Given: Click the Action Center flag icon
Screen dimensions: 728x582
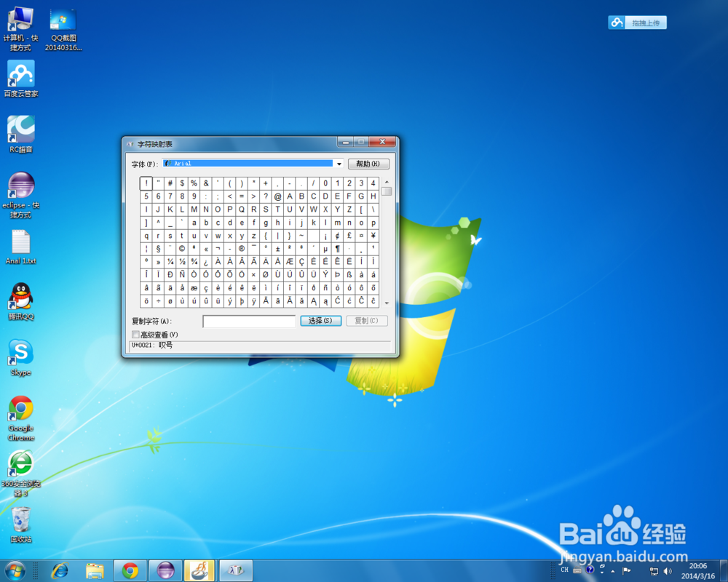Looking at the screenshot, I should coord(626,570).
